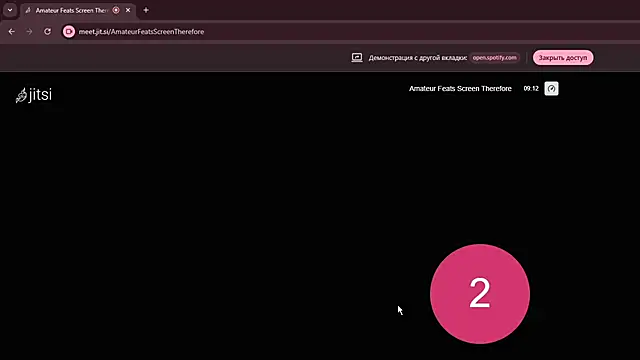Click the participant avatar labeled 2
Image resolution: width=640 pixels, height=360 pixels.
480,294
